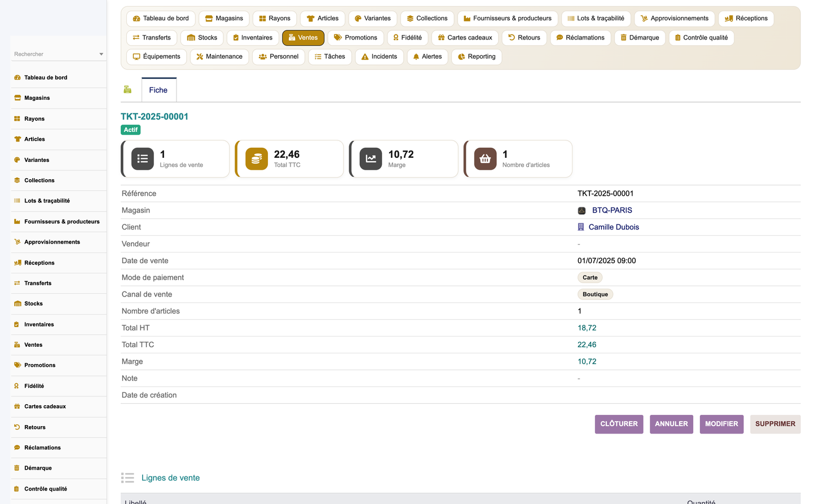Viewport: 815px width, 504px height.
Task: Open Reporting in top menu
Action: pyautogui.click(x=477, y=57)
